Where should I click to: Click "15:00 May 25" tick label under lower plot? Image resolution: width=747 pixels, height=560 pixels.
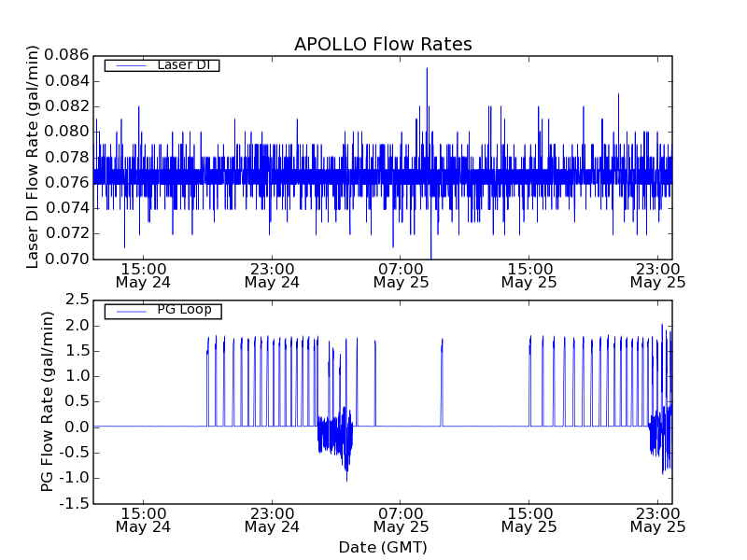point(529,519)
